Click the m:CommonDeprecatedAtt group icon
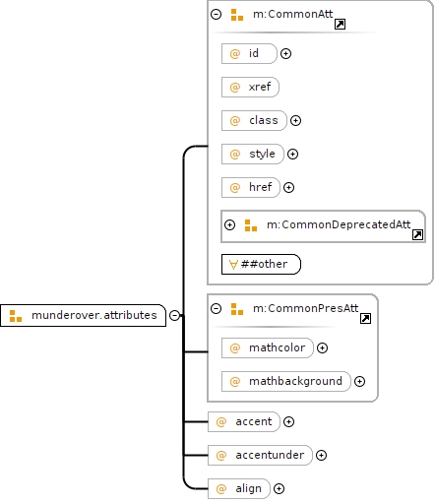 251,225
